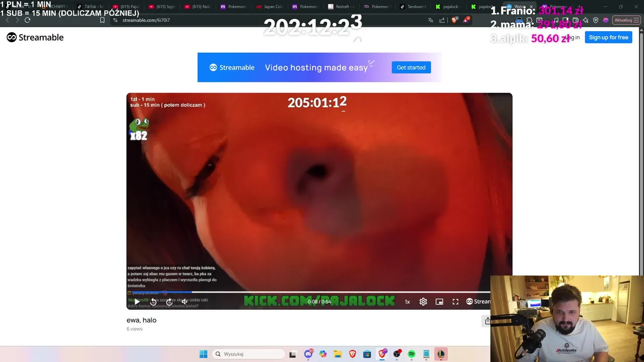Open League of Legends taskbar icon
The width and height of the screenshot is (644, 362).
(x=441, y=354)
